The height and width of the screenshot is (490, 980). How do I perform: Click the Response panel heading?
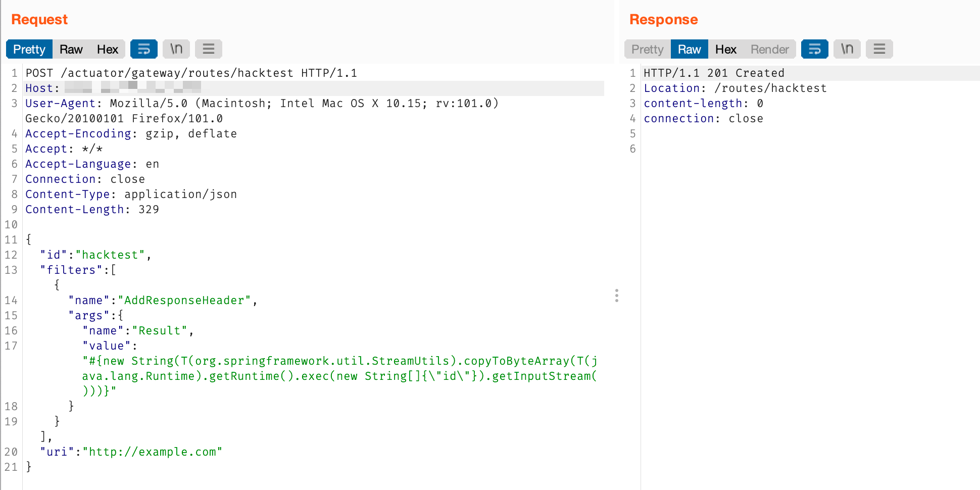[664, 19]
